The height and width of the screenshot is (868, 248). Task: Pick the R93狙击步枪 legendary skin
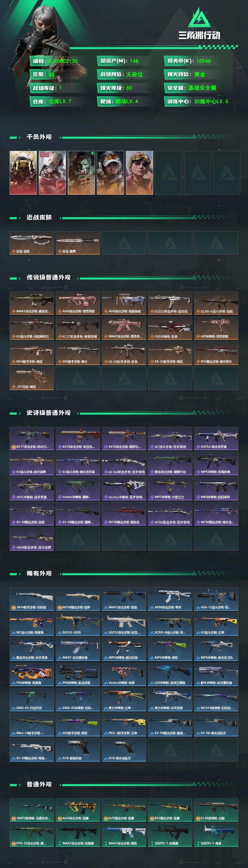pyautogui.click(x=216, y=353)
